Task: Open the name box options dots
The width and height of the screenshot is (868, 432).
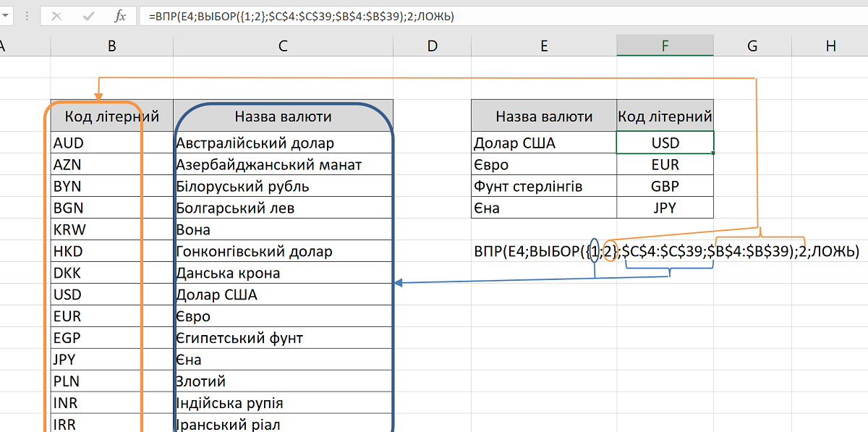Action: [27, 16]
